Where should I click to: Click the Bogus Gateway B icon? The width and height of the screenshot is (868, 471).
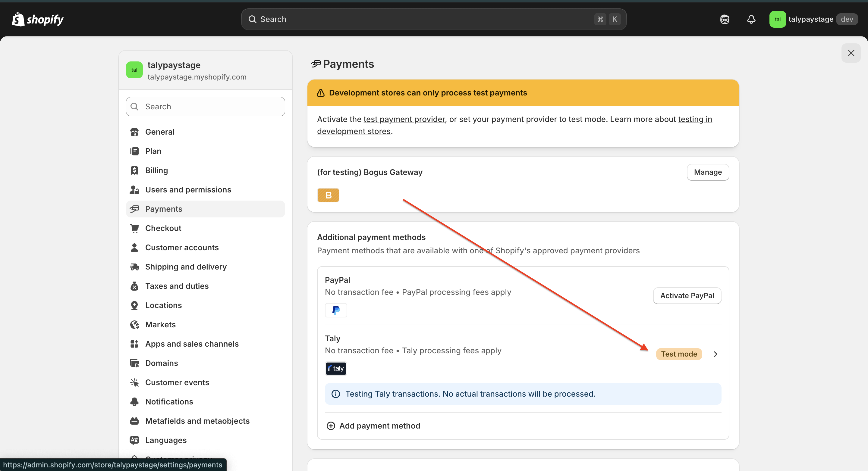point(328,195)
